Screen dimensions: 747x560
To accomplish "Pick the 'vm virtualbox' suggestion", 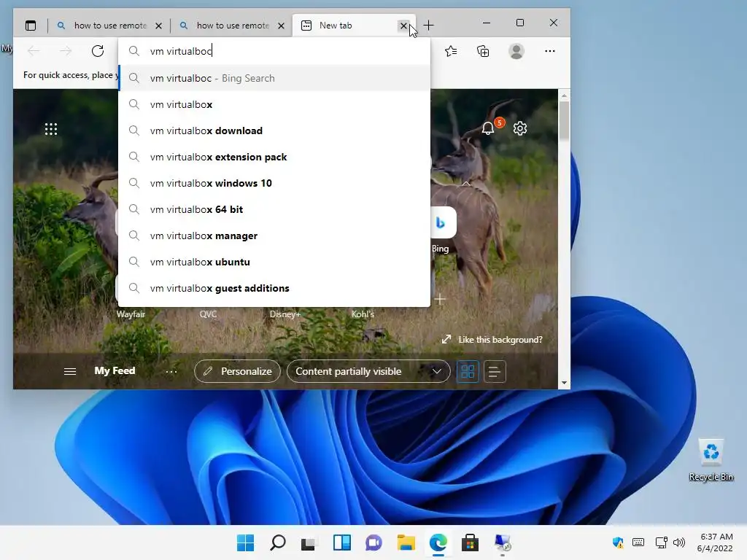I will click(x=274, y=104).
